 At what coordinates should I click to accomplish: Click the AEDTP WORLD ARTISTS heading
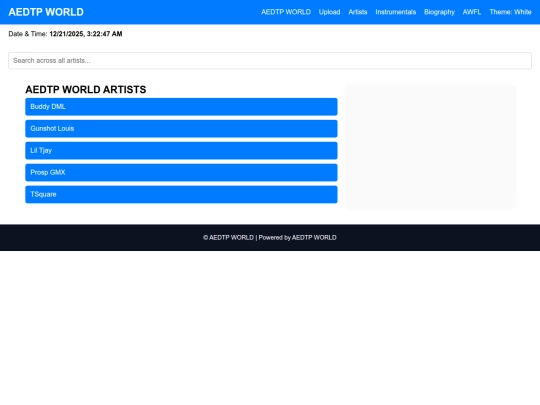86,90
